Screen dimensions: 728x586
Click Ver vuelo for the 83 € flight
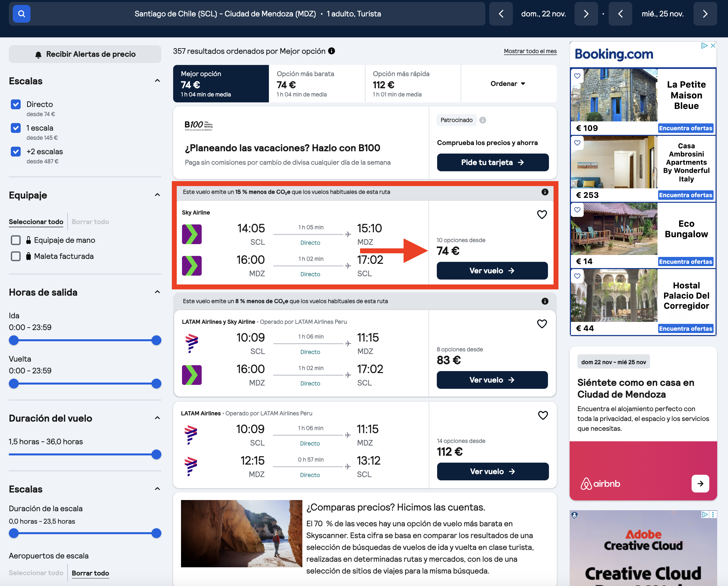tap(492, 380)
